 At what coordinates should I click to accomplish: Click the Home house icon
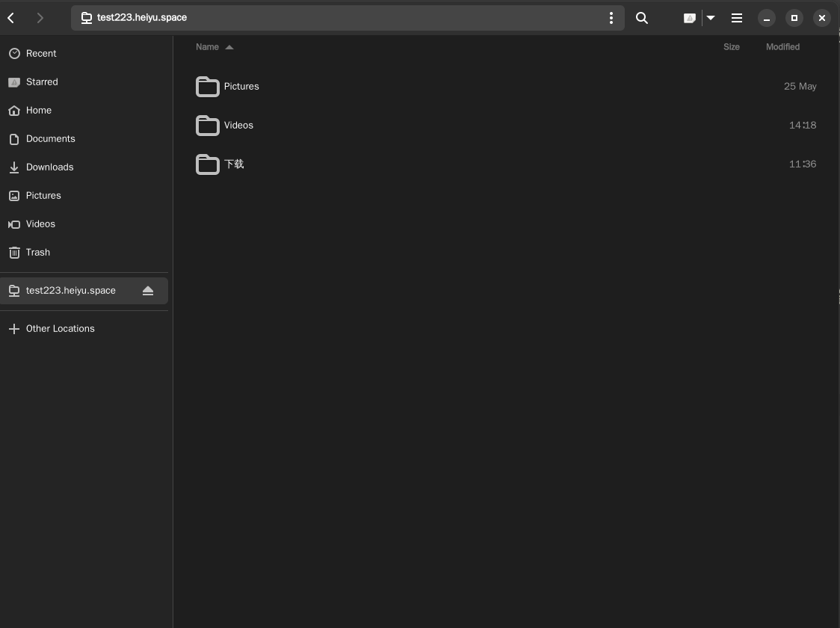click(x=14, y=111)
